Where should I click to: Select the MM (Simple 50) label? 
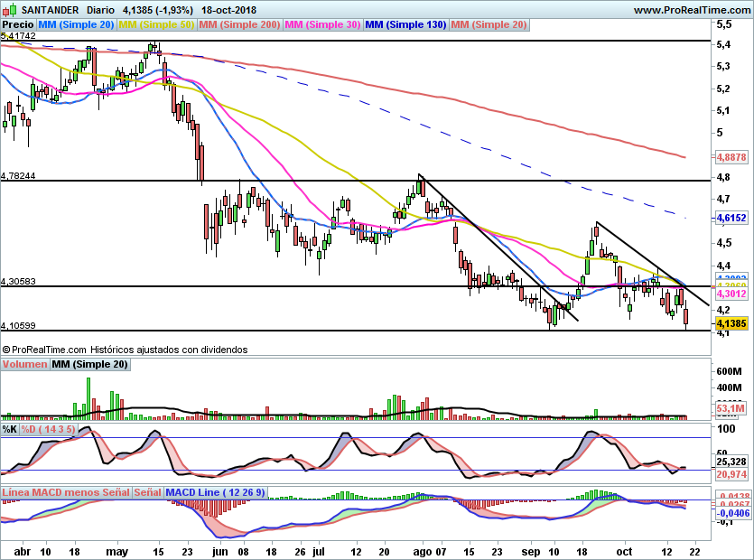(156, 24)
